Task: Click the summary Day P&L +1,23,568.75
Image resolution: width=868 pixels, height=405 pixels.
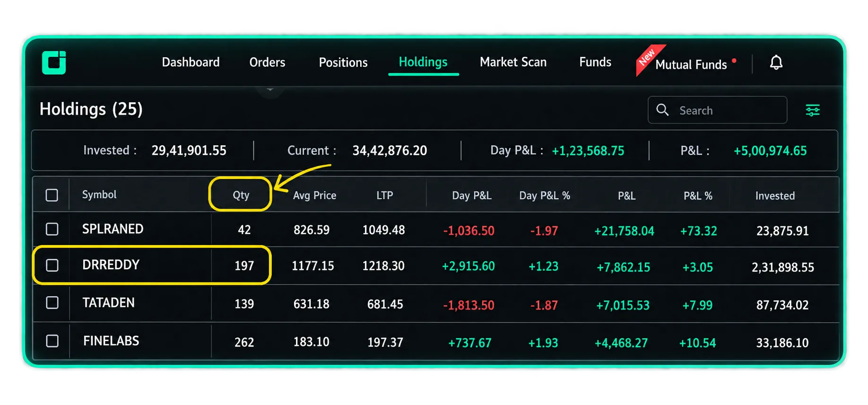Action: pyautogui.click(x=588, y=151)
